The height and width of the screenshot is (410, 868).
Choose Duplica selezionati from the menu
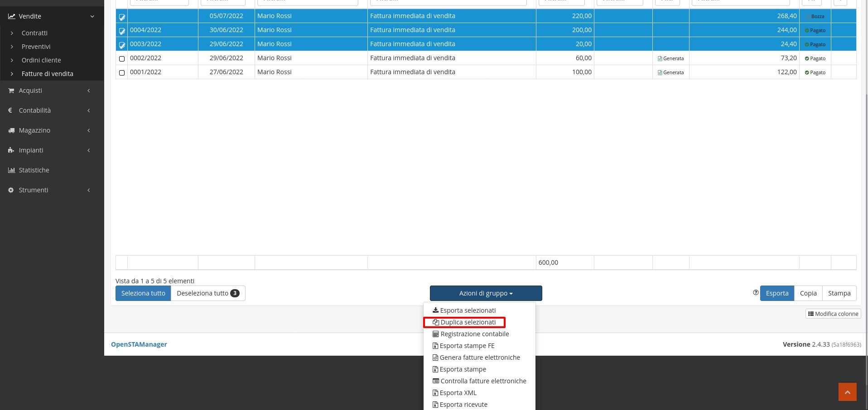pyautogui.click(x=468, y=322)
